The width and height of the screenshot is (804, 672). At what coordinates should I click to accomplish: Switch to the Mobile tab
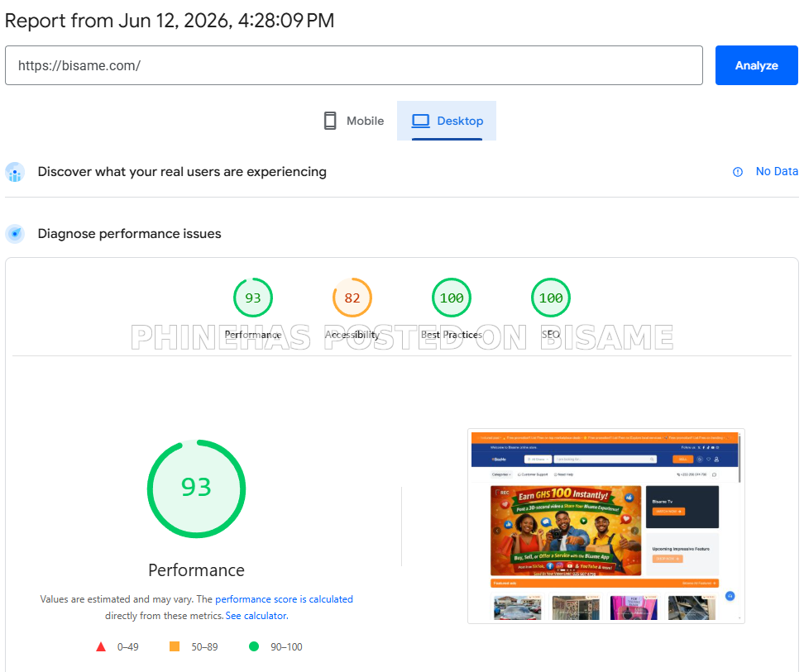[x=354, y=121]
